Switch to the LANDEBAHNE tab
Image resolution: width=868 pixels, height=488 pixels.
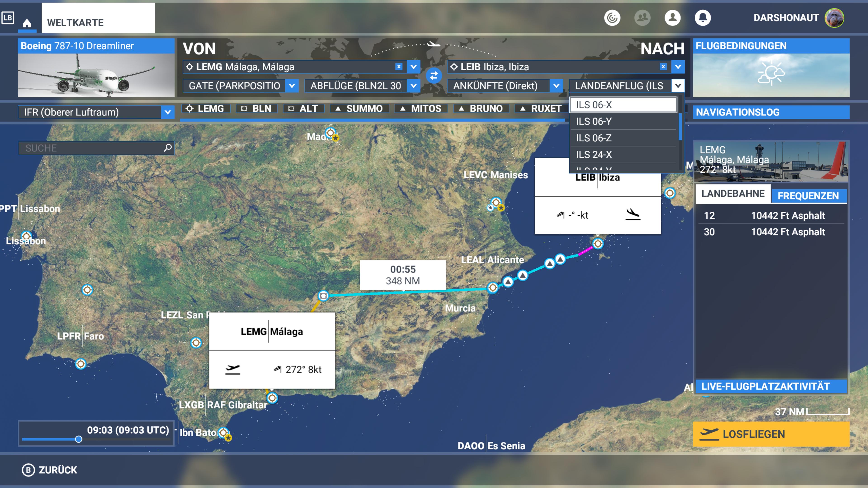[x=733, y=194]
